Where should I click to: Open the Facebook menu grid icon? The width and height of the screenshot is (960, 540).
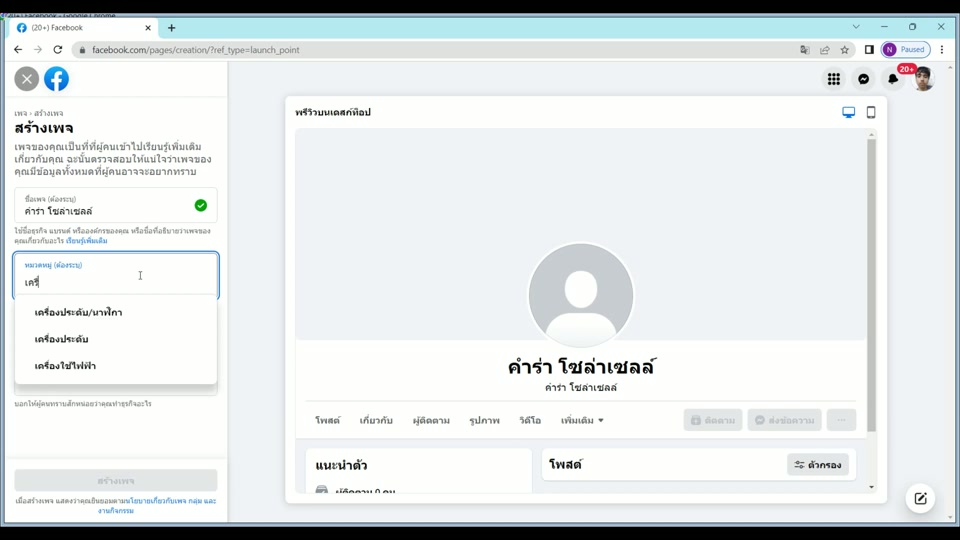(833, 79)
